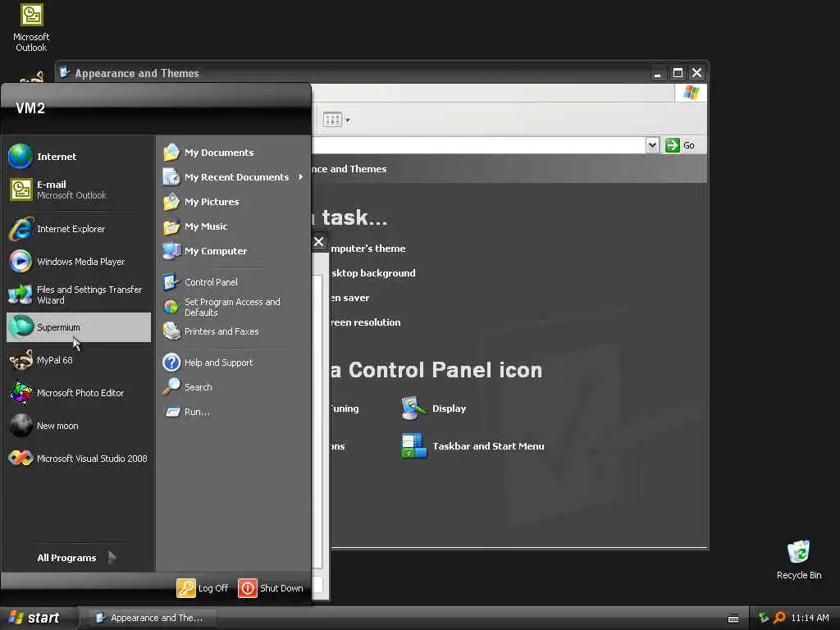Expand All Programs list
Image resolution: width=840 pixels, height=630 pixels.
pyautogui.click(x=76, y=558)
